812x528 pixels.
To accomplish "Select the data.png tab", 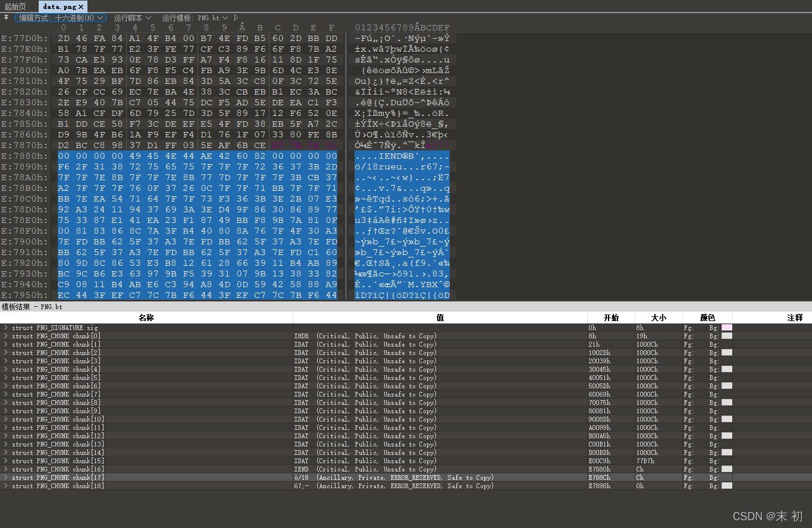I will point(59,7).
